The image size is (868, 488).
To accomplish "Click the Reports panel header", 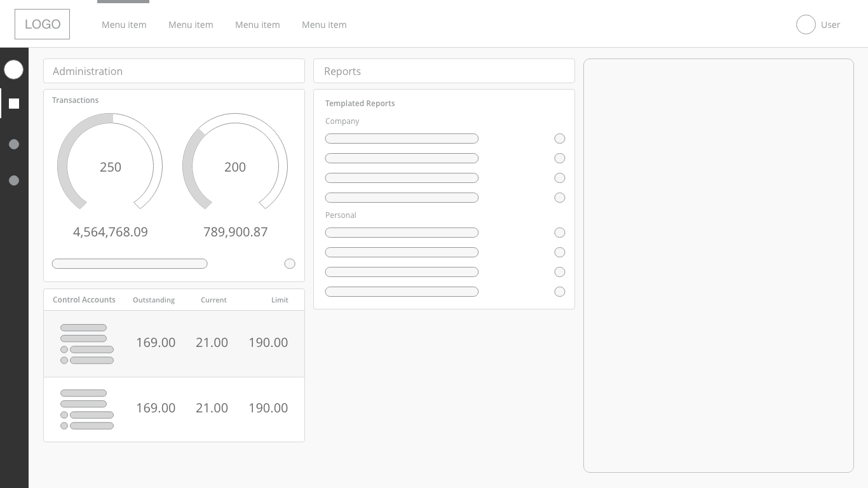I will coord(444,71).
